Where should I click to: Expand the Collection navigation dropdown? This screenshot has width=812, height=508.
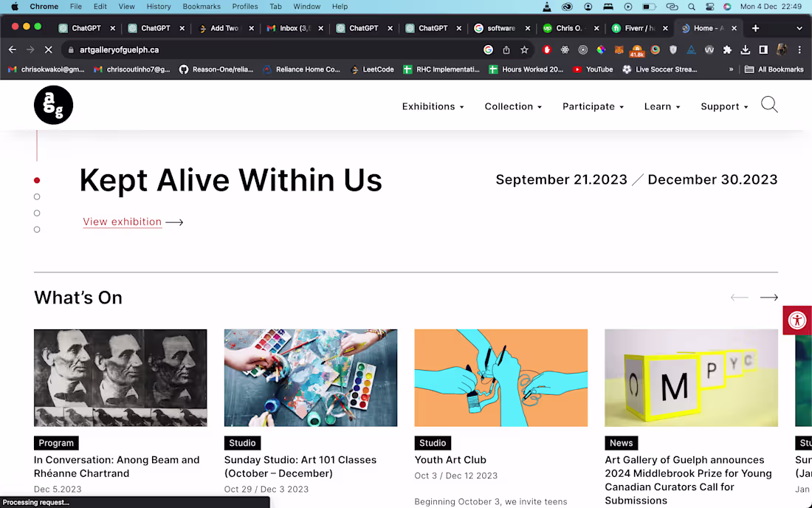tap(513, 106)
